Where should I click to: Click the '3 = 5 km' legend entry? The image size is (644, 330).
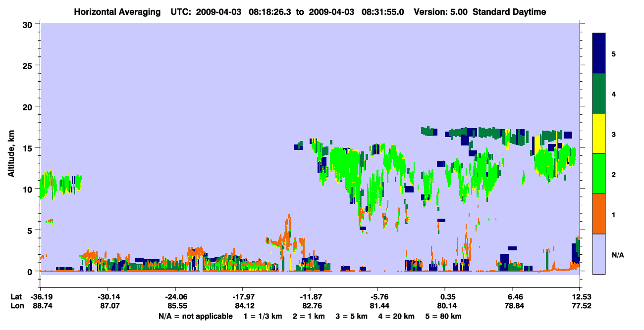click(x=352, y=316)
